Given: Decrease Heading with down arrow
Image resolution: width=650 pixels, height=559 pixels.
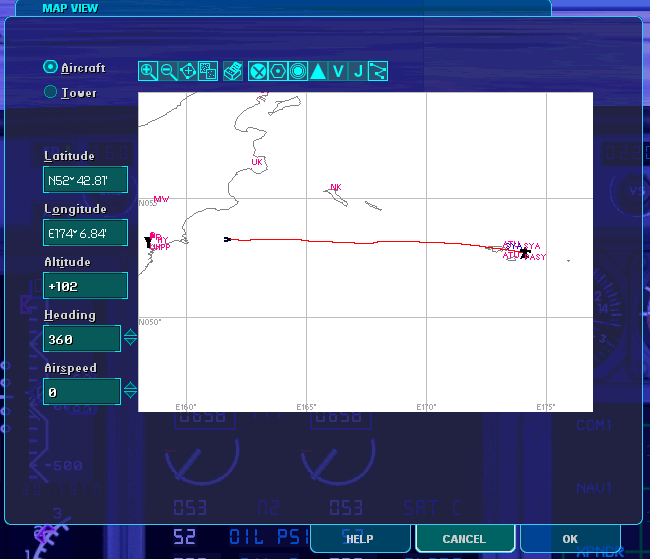Looking at the screenshot, I should tap(131, 342).
